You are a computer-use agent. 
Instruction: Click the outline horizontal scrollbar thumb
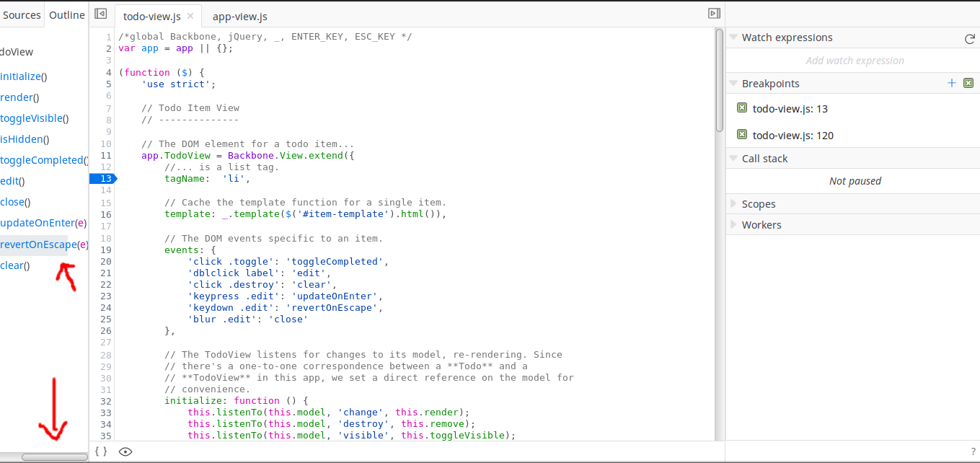click(54, 457)
